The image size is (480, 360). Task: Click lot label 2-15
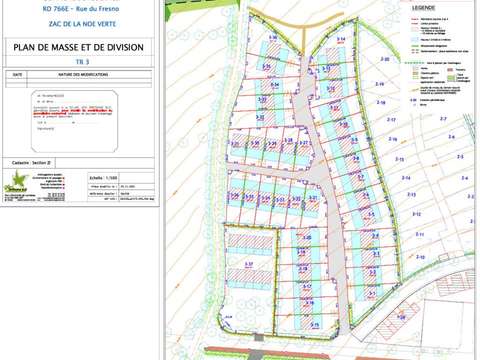coord(400,159)
